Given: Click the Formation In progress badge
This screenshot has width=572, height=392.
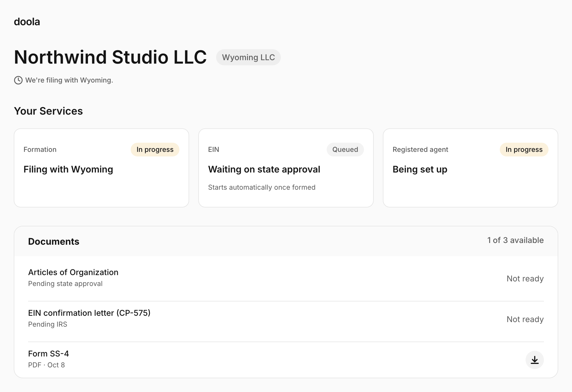Looking at the screenshot, I should pyautogui.click(x=155, y=150).
